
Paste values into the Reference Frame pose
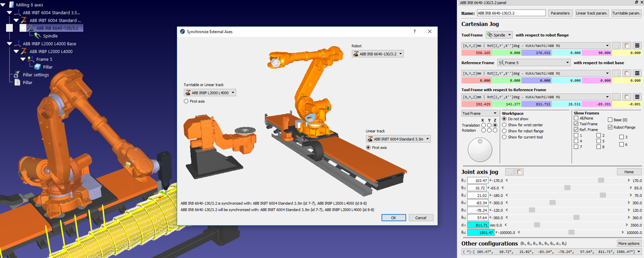coord(627,73)
